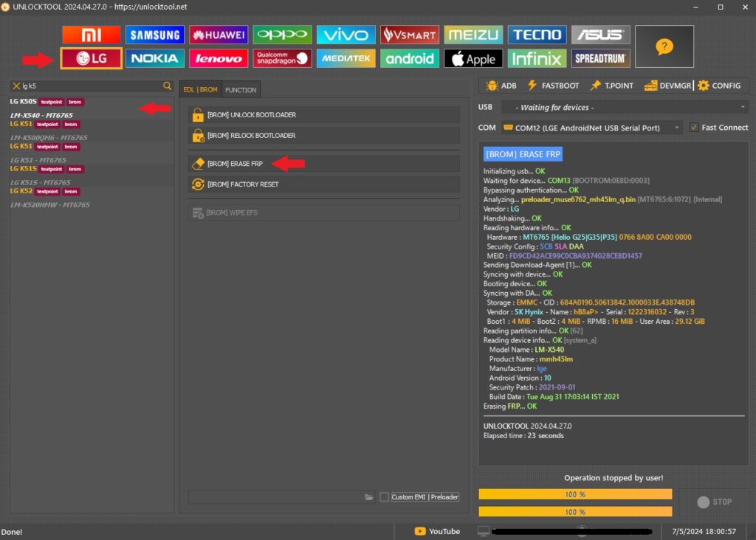Click the search magnifier icon

coord(168,86)
